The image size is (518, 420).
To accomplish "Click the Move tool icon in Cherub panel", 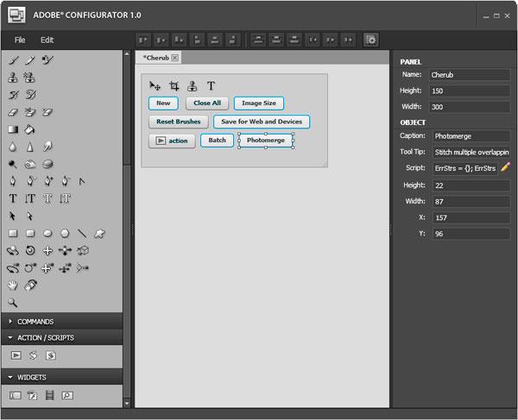I will (155, 85).
